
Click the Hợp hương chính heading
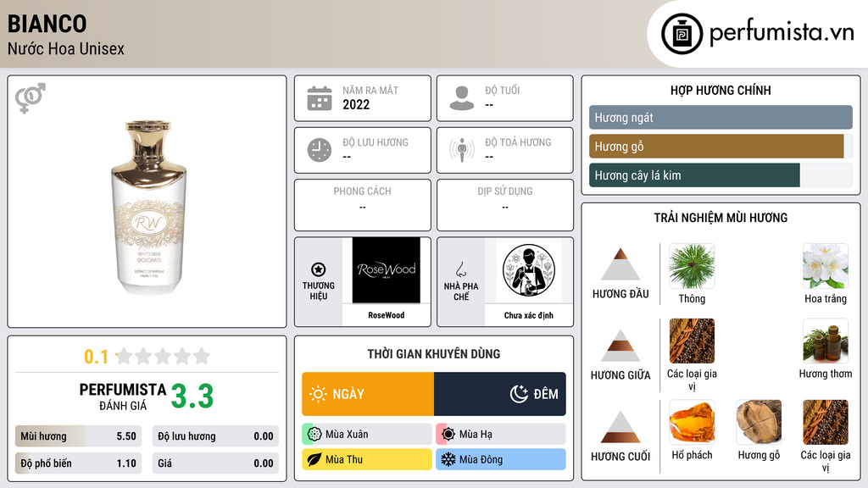coord(721,90)
